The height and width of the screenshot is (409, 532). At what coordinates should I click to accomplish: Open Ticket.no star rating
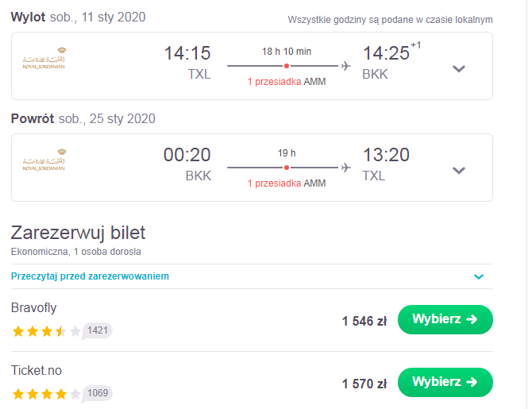coord(46,394)
